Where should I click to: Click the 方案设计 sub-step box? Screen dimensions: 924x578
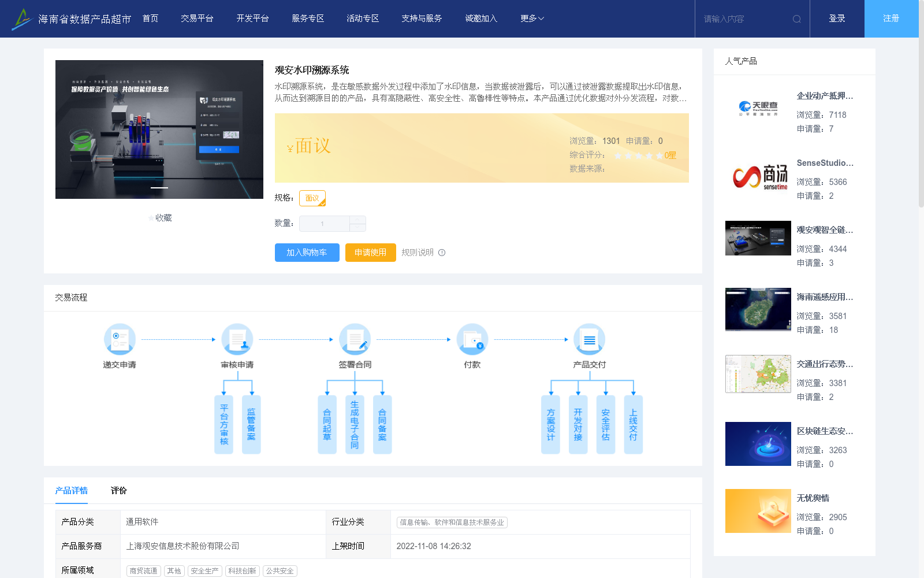pos(550,424)
